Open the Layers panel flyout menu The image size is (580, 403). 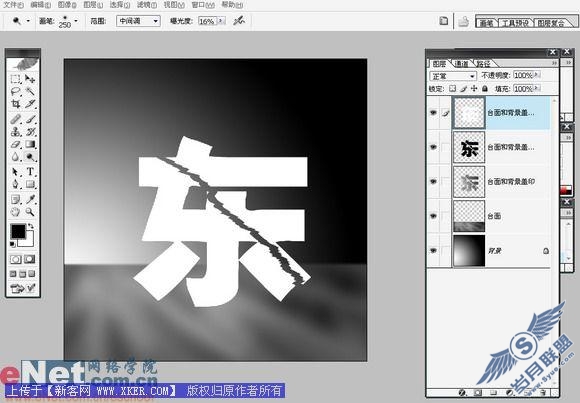[554, 63]
